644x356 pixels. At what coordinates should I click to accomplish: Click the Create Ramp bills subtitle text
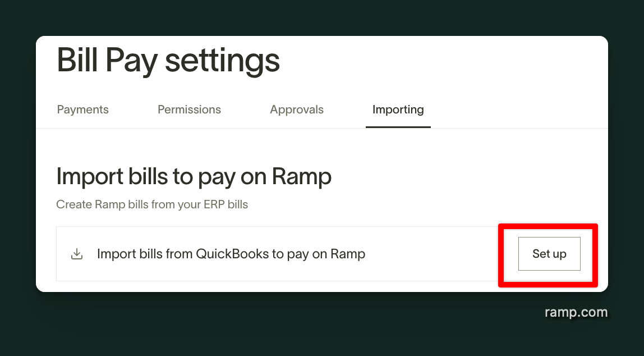[x=152, y=204]
